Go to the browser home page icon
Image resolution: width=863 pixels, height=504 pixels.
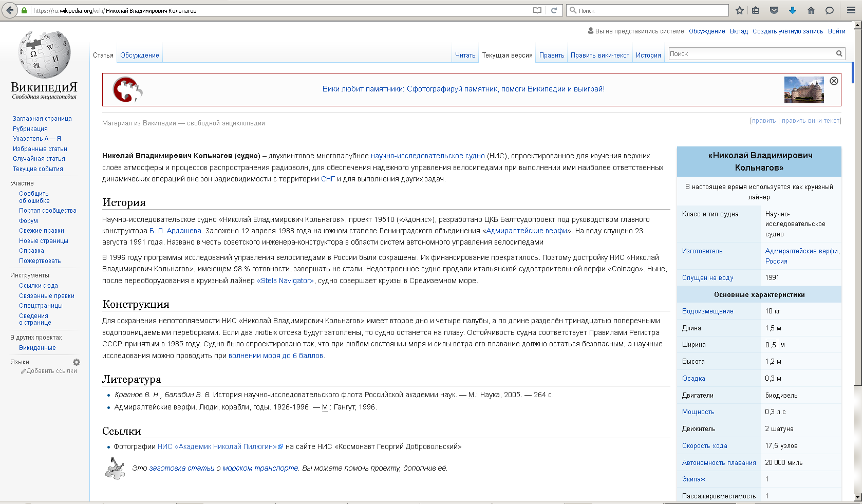tap(811, 10)
